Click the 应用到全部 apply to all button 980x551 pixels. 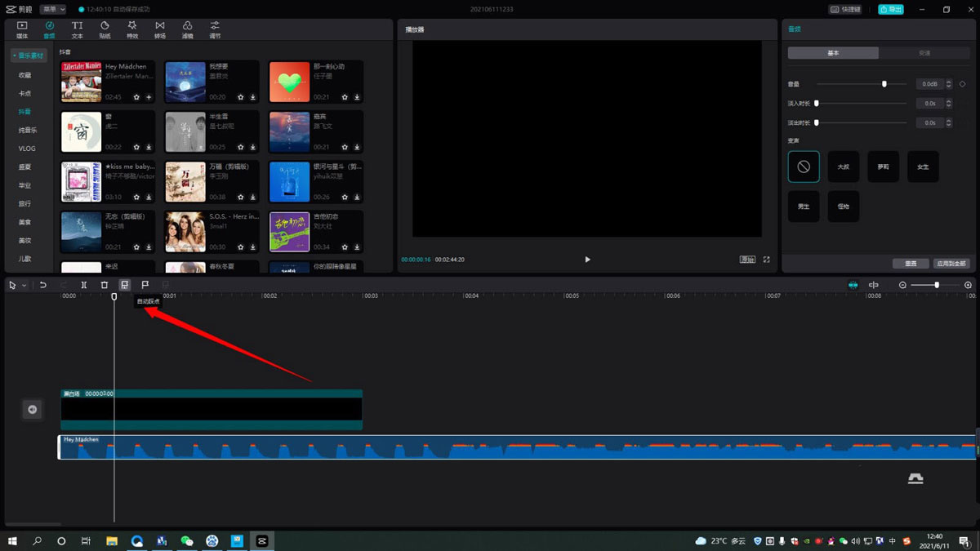pyautogui.click(x=951, y=264)
